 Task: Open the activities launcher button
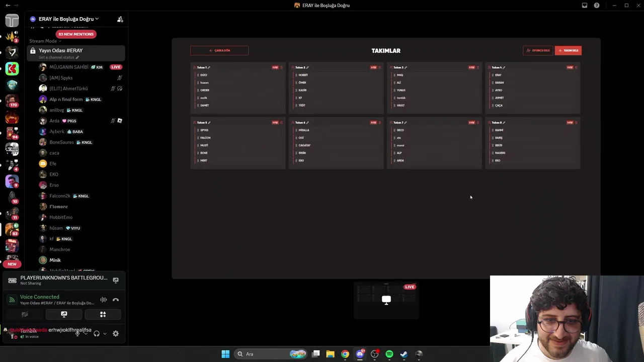[103, 314]
